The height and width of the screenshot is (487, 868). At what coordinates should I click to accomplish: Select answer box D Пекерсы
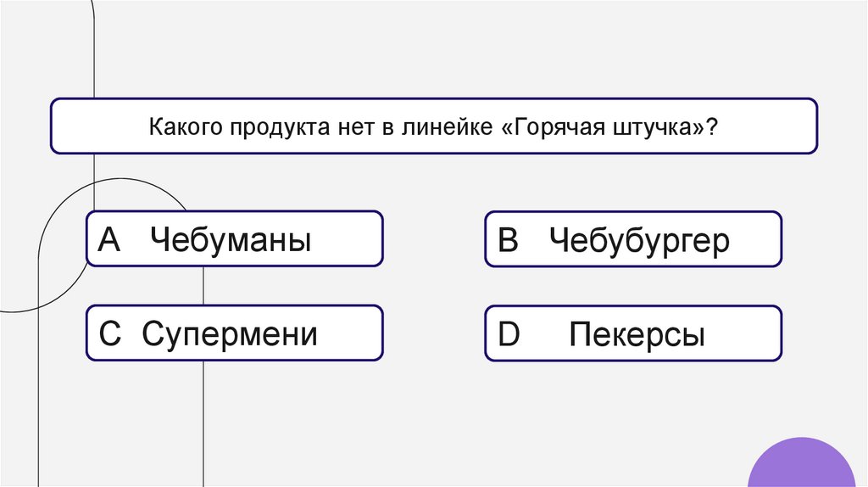tap(632, 333)
